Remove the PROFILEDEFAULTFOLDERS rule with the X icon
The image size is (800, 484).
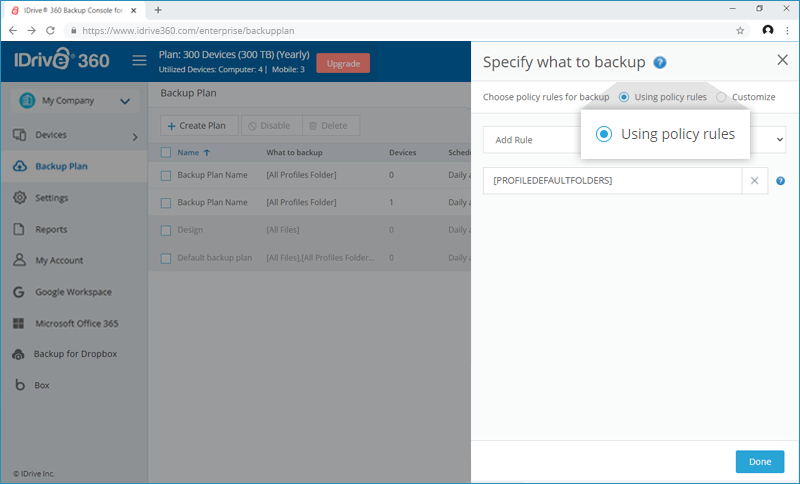click(x=754, y=181)
